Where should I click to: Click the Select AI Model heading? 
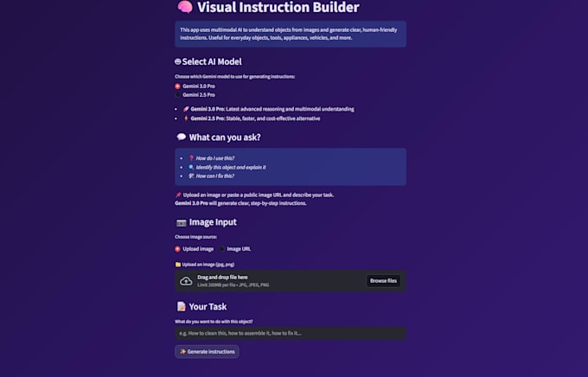click(212, 61)
